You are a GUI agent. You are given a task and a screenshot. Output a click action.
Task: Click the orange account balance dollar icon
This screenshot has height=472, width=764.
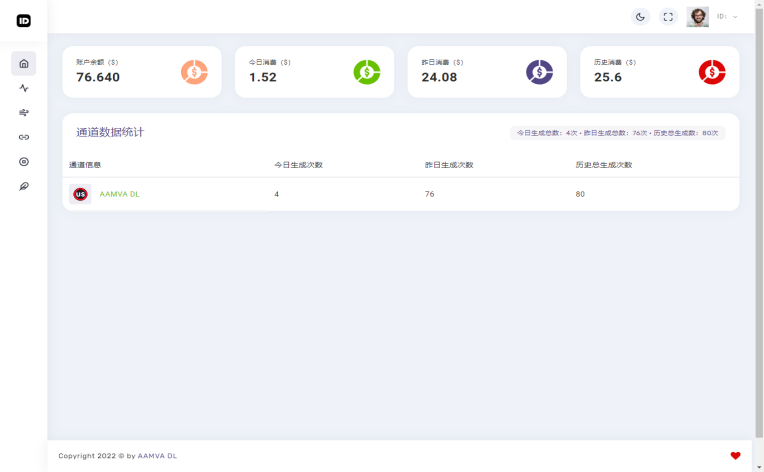(194, 72)
